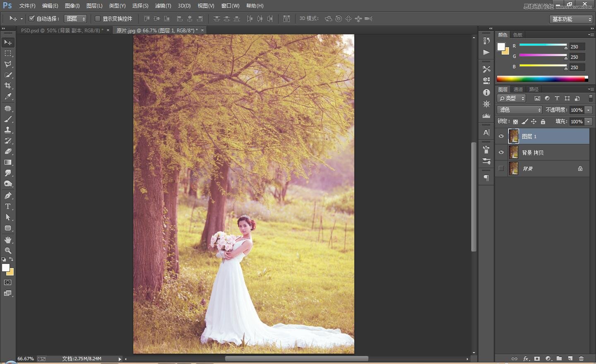Switch to the PSD.psd document tab
The image size is (596, 364).
click(x=62, y=30)
